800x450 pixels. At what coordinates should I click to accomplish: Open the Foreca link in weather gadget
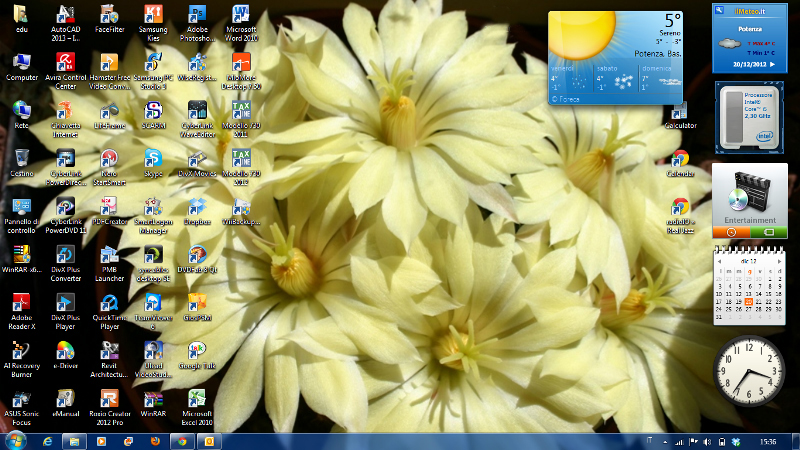pos(565,99)
